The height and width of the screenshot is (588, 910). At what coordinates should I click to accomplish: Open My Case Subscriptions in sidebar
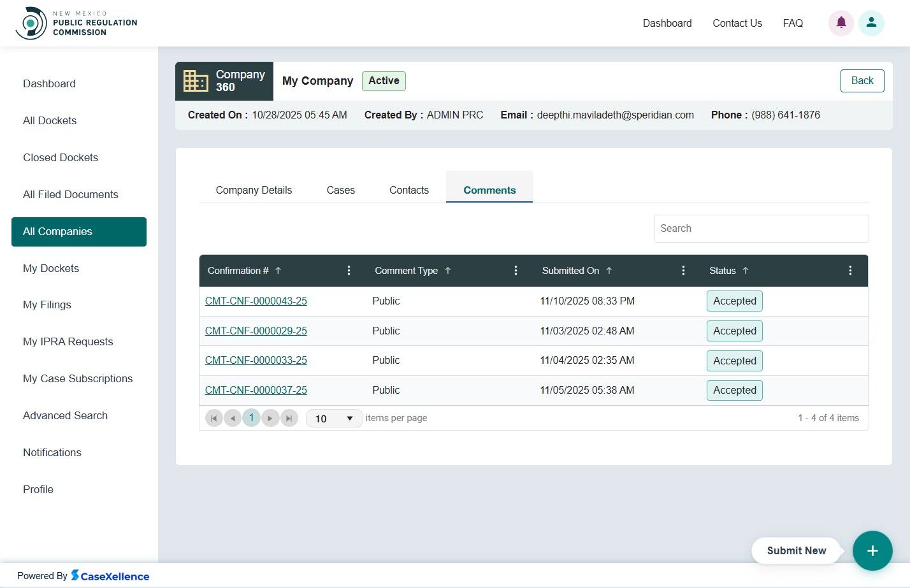click(79, 379)
